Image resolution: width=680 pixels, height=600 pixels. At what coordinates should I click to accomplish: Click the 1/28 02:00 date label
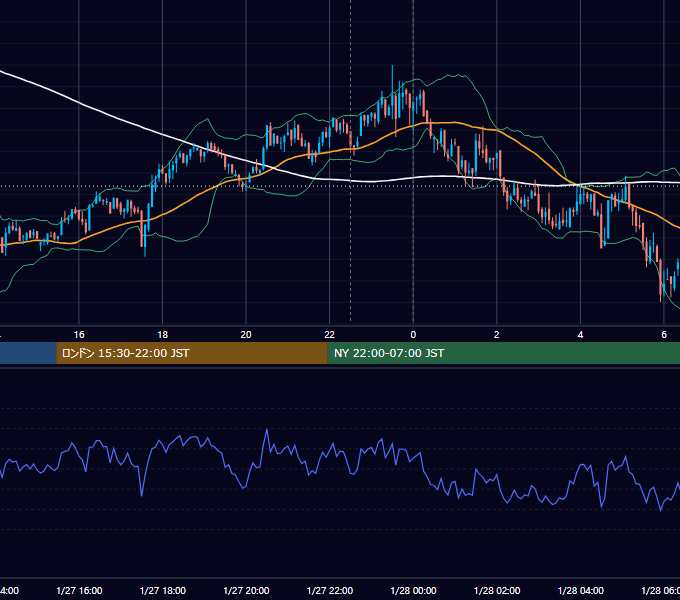click(x=497, y=590)
